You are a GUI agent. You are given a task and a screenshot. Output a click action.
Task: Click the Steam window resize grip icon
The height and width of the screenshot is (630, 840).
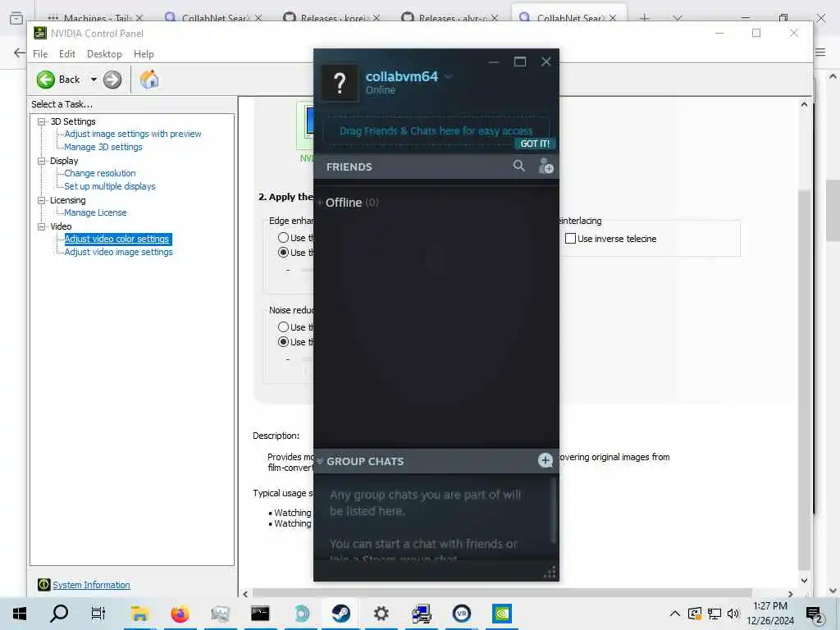point(550,572)
